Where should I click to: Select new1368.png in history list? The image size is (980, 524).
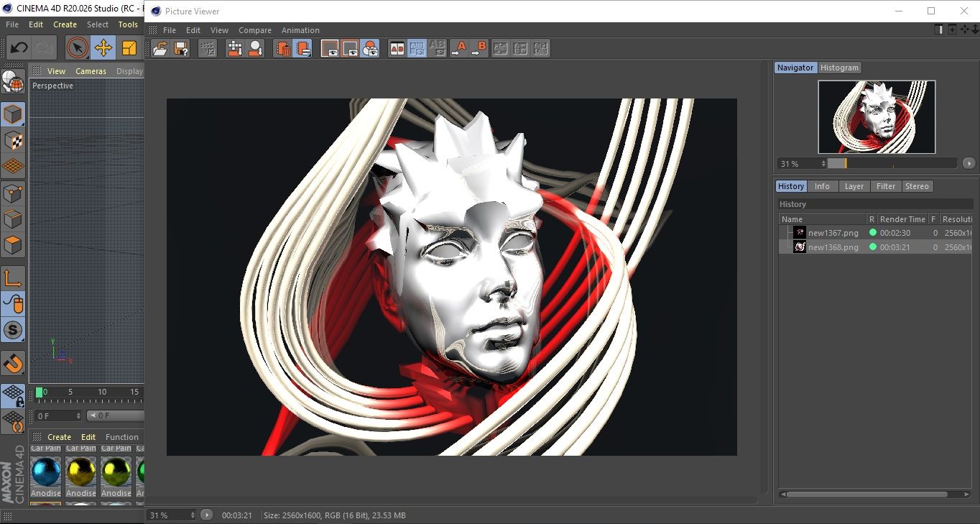[x=833, y=247]
